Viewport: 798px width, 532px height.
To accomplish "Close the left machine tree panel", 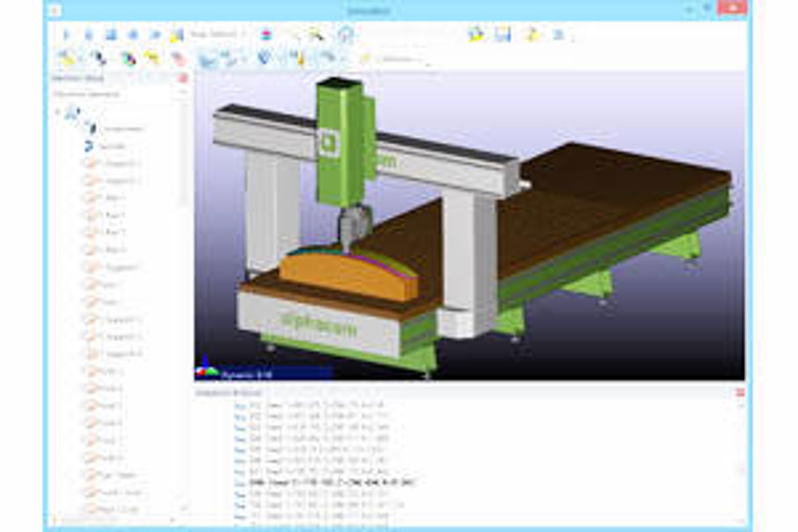I will tap(182, 78).
